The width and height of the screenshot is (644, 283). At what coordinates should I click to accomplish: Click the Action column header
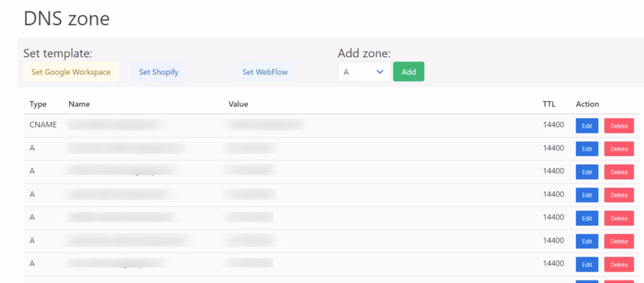(587, 104)
